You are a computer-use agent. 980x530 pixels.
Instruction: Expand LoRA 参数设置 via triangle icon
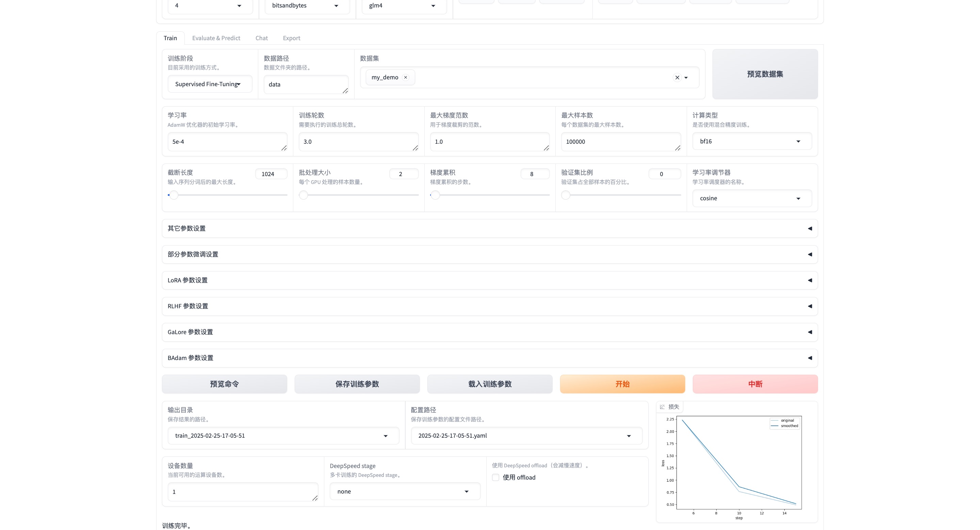810,280
